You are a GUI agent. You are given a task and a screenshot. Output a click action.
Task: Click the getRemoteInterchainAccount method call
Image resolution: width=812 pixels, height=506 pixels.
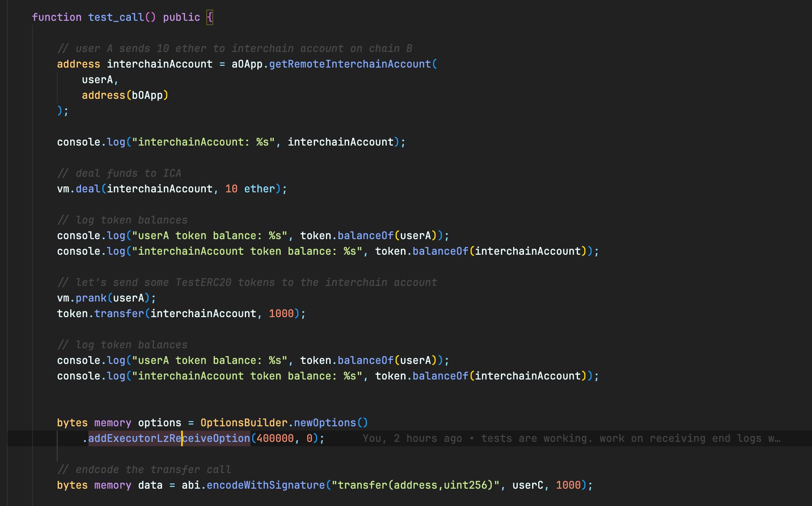pos(350,64)
